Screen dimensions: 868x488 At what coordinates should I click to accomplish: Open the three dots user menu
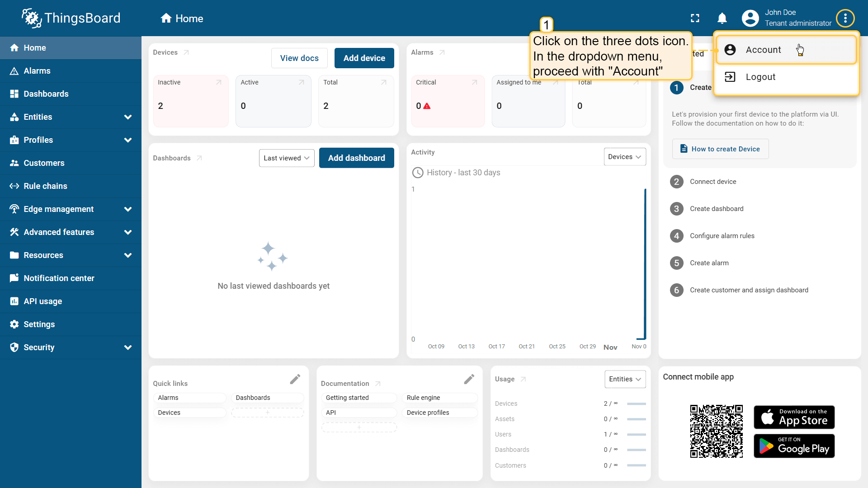(845, 19)
